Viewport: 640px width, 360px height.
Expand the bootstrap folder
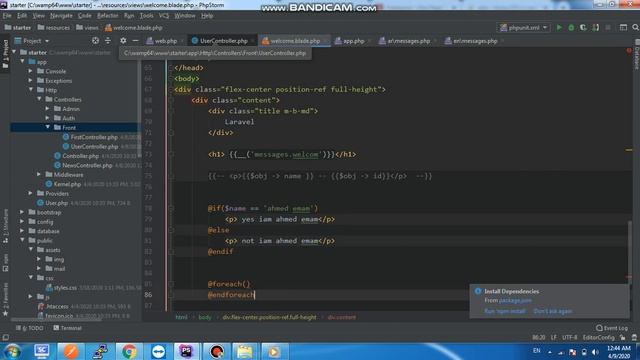click(x=22, y=212)
